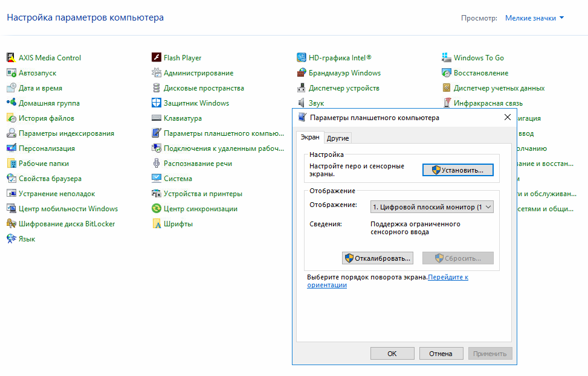Screen dimensions: 588x376
Task: Click the Откалибровать... button
Action: [x=378, y=258]
